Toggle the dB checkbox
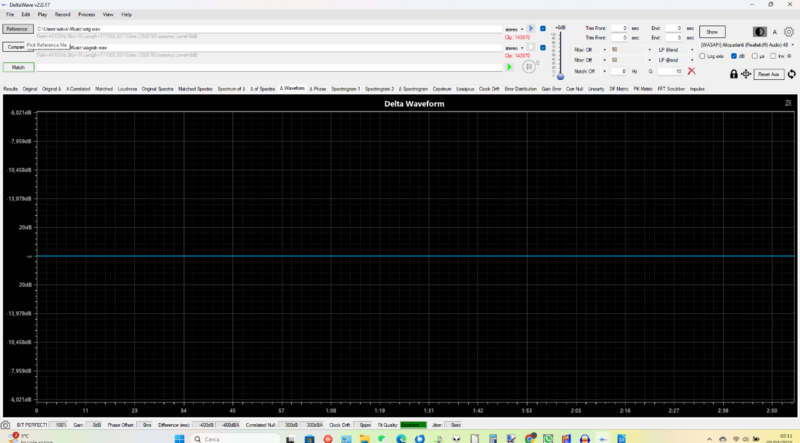Viewport: 800px width, 443px height. (732, 56)
